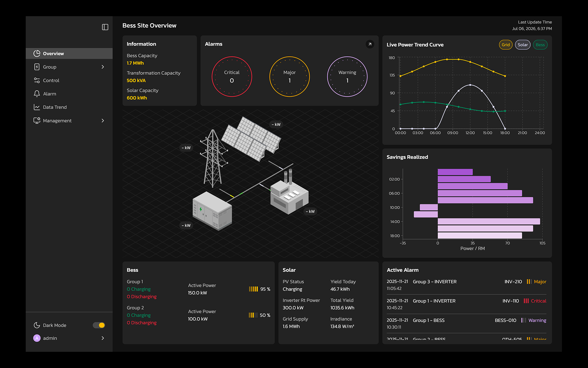Click Group 1 '0 Discharging' status

point(141,297)
